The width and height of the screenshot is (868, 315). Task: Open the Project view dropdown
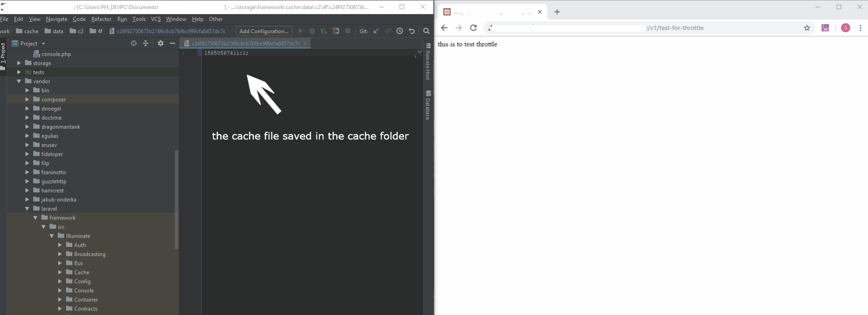tap(43, 44)
